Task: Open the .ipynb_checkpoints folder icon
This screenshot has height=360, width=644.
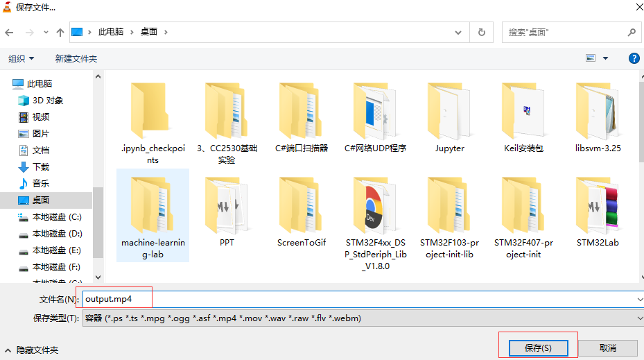Action: coord(150,110)
